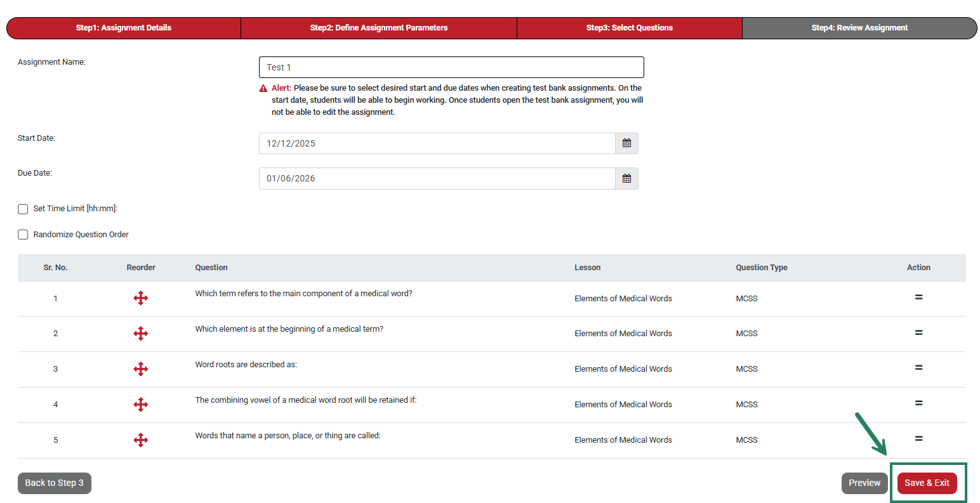Open the Start Date calendar picker
The width and height of the screenshot is (980, 503).
[626, 143]
